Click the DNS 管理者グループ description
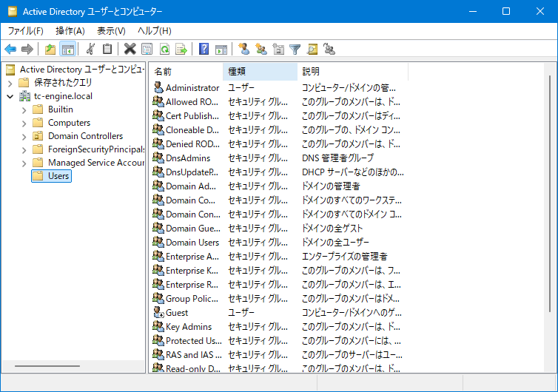This screenshot has width=558, height=392. tap(337, 158)
